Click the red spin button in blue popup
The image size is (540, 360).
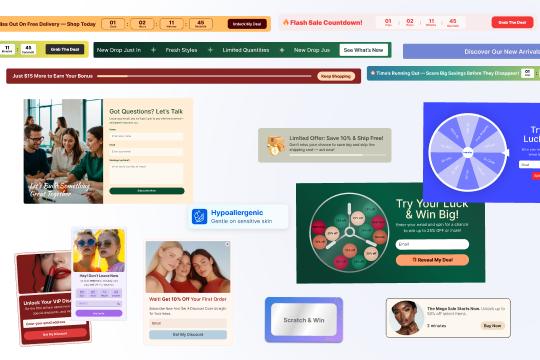pyautogui.click(x=536, y=176)
